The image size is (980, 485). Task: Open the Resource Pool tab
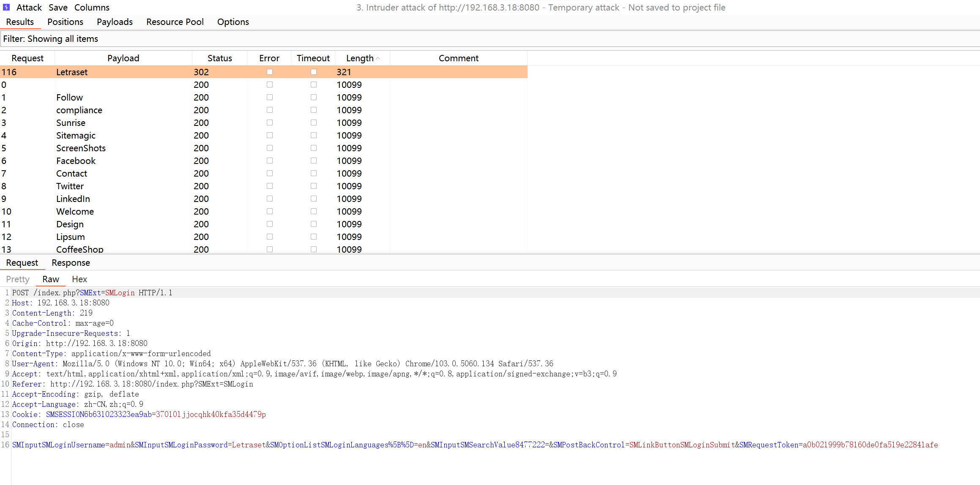coord(175,22)
